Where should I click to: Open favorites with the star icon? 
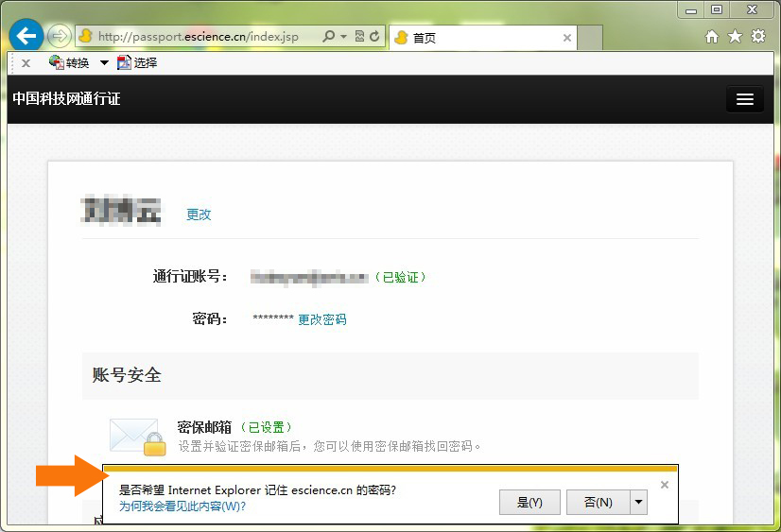[735, 37]
